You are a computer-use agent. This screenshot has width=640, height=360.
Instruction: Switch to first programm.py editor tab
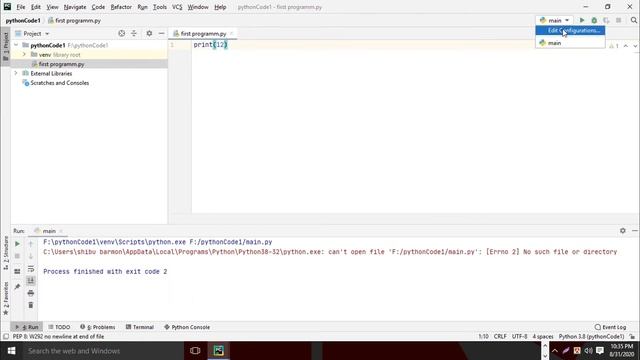click(x=203, y=33)
